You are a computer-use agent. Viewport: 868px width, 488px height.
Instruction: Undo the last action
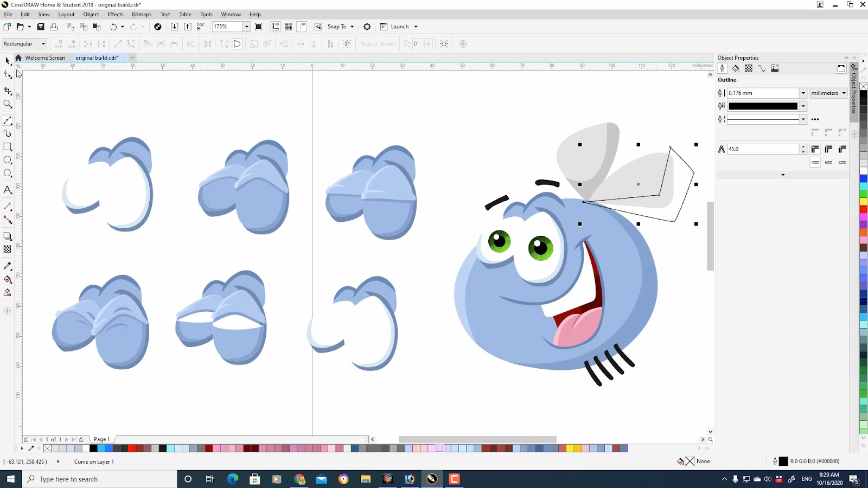click(113, 27)
